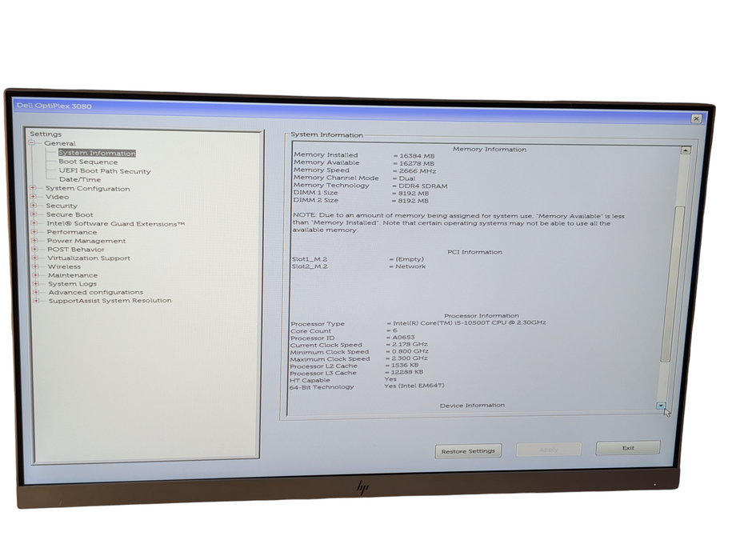
Task: Collapse the General tree node
Action: (x=32, y=143)
